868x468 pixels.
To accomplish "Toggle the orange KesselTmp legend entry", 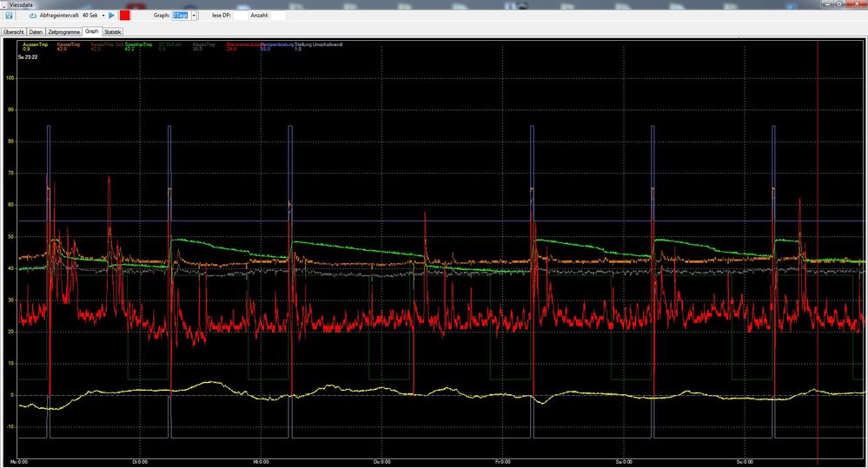I will pyautogui.click(x=67, y=44).
